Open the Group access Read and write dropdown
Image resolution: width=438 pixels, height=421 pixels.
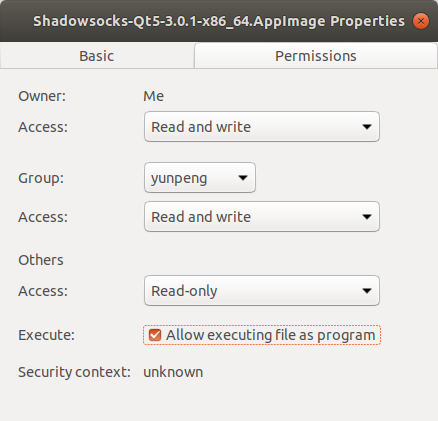coord(262,217)
